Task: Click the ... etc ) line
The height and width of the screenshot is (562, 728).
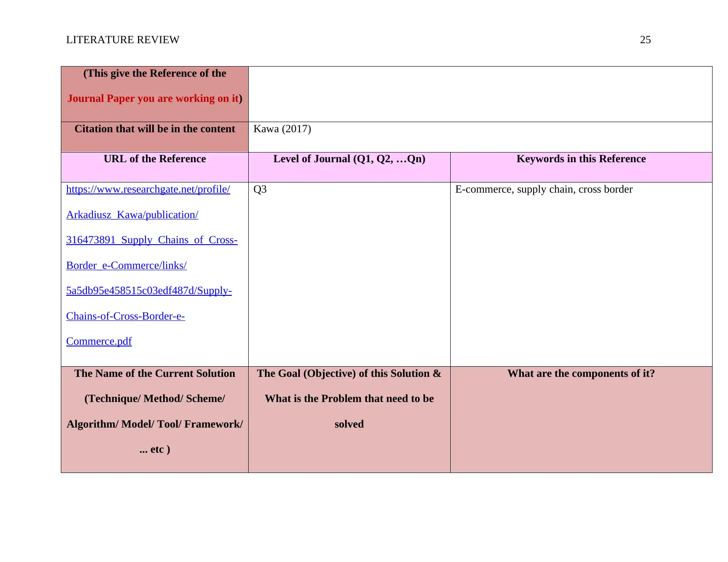Action: pyautogui.click(x=155, y=450)
